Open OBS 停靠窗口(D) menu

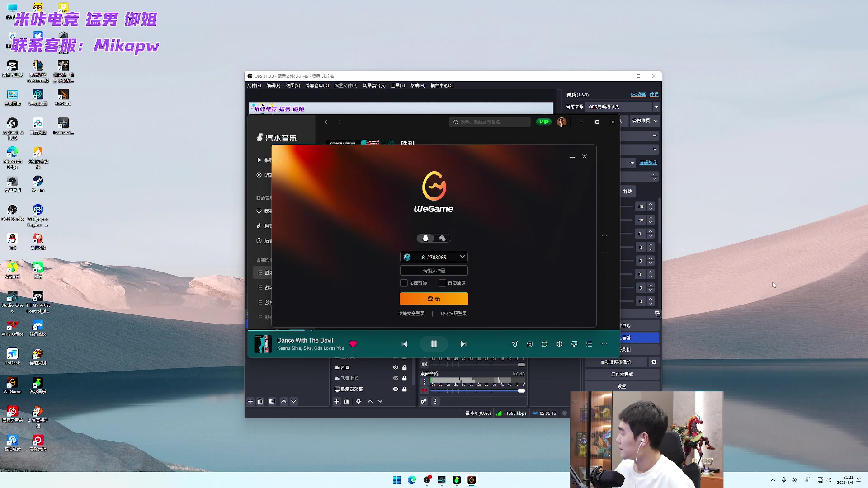(317, 85)
